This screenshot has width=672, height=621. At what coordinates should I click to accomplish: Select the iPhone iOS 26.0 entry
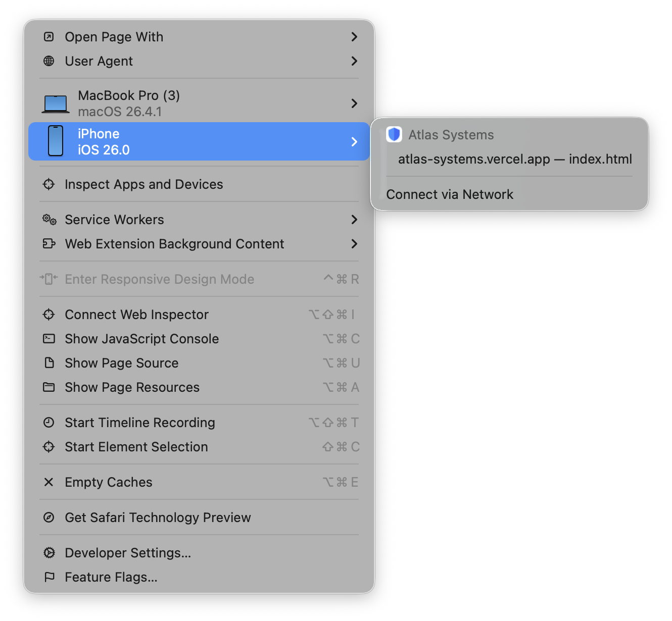199,141
